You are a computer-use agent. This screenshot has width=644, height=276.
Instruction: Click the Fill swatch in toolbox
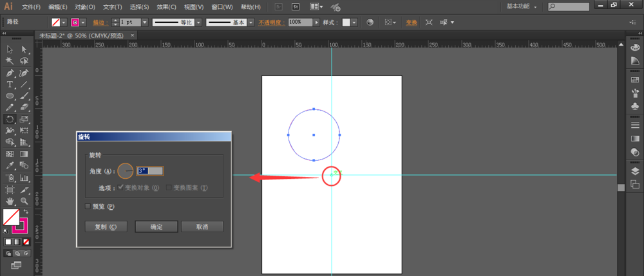coord(11,217)
